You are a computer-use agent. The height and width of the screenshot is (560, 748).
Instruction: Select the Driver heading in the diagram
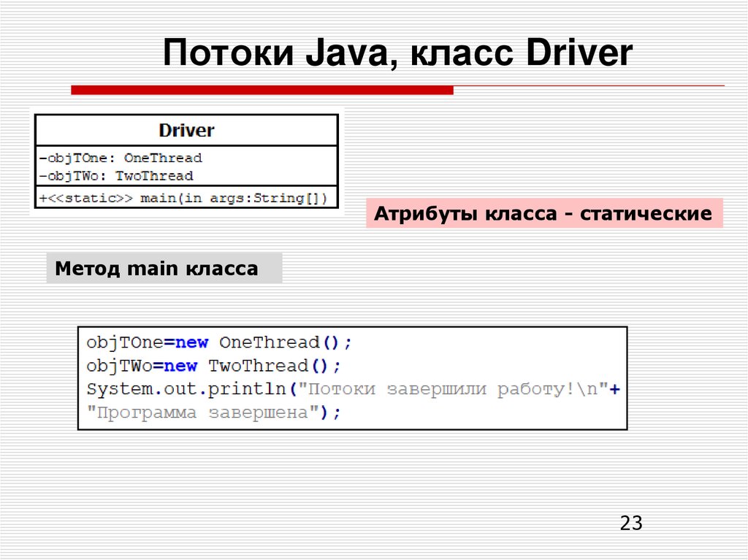[186, 130]
